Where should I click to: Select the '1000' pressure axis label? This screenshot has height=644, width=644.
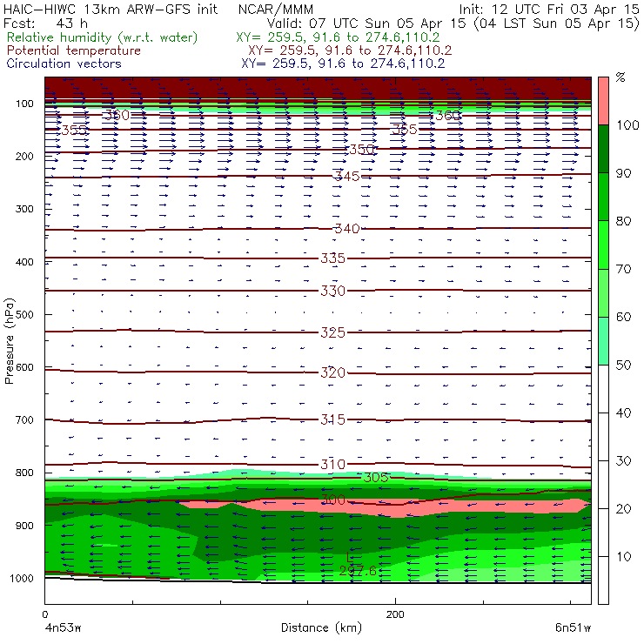[x=22, y=578]
